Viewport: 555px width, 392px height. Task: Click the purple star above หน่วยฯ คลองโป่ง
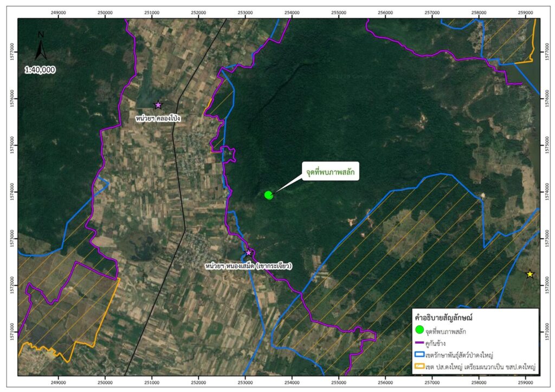click(158, 105)
